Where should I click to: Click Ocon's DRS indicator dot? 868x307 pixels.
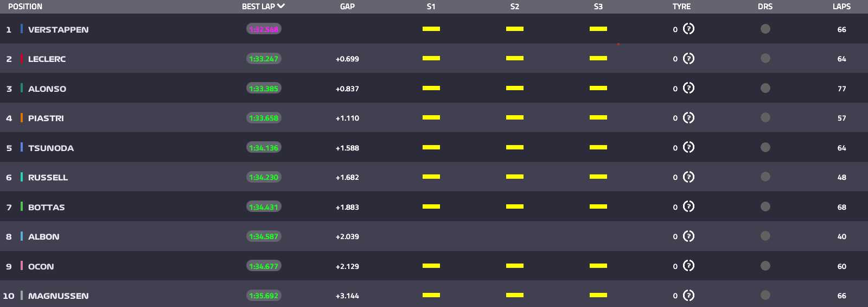765,266
